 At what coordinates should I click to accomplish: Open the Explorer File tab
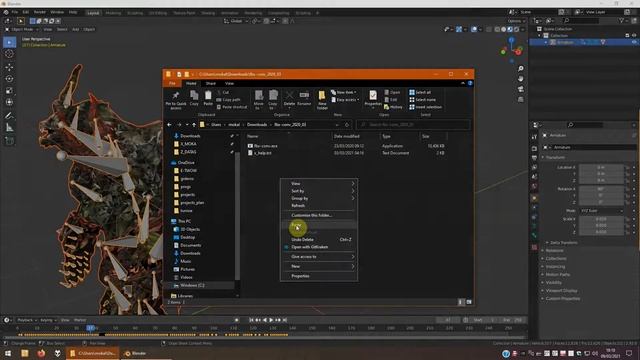pos(172,83)
